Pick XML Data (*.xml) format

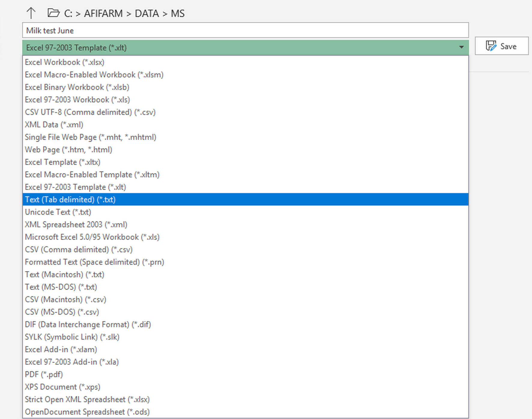pos(54,124)
